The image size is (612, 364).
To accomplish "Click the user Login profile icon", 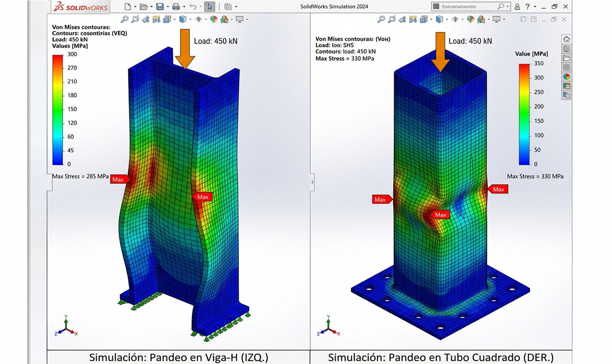I will tap(517, 6).
